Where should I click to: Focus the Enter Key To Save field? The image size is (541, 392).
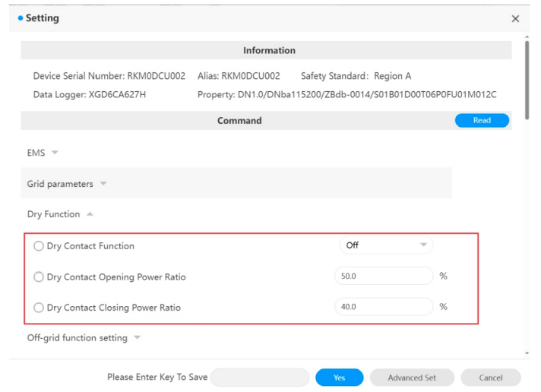click(260, 378)
